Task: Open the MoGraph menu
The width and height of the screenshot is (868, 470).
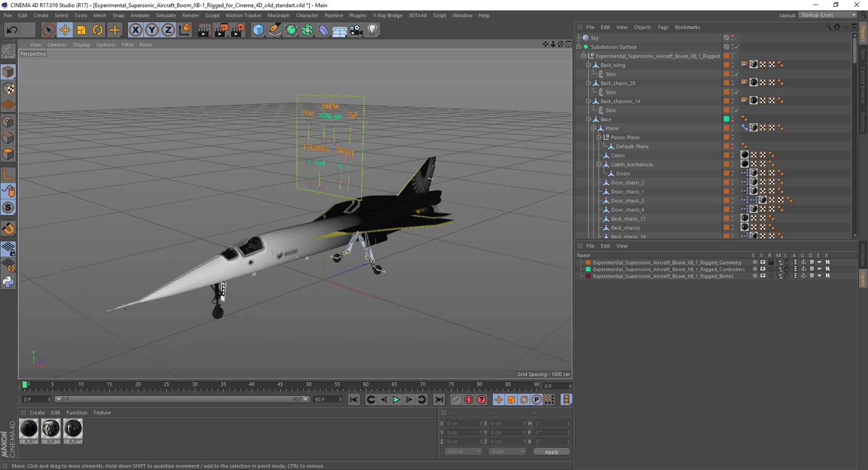Action: pos(278,15)
